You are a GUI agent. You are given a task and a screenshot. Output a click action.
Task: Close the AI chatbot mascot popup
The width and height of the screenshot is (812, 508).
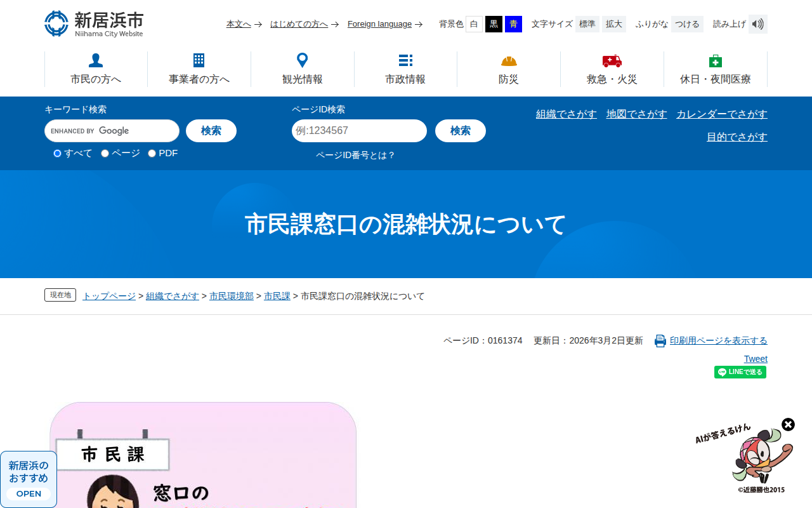[x=788, y=424]
